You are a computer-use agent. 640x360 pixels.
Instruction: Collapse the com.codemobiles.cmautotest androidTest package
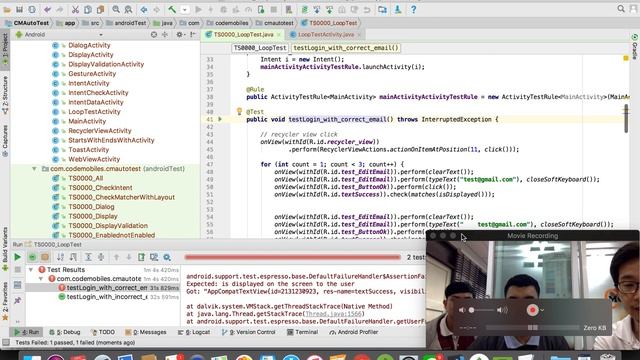pos(34,169)
